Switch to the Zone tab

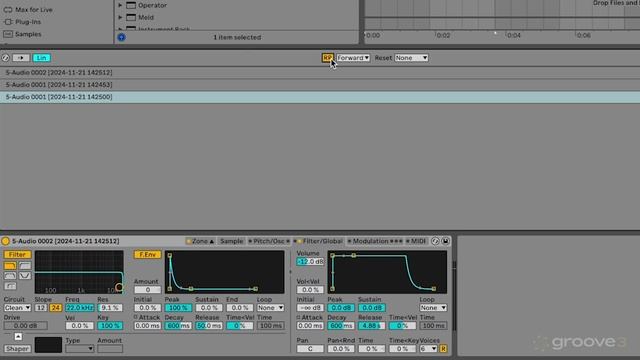(x=200, y=241)
